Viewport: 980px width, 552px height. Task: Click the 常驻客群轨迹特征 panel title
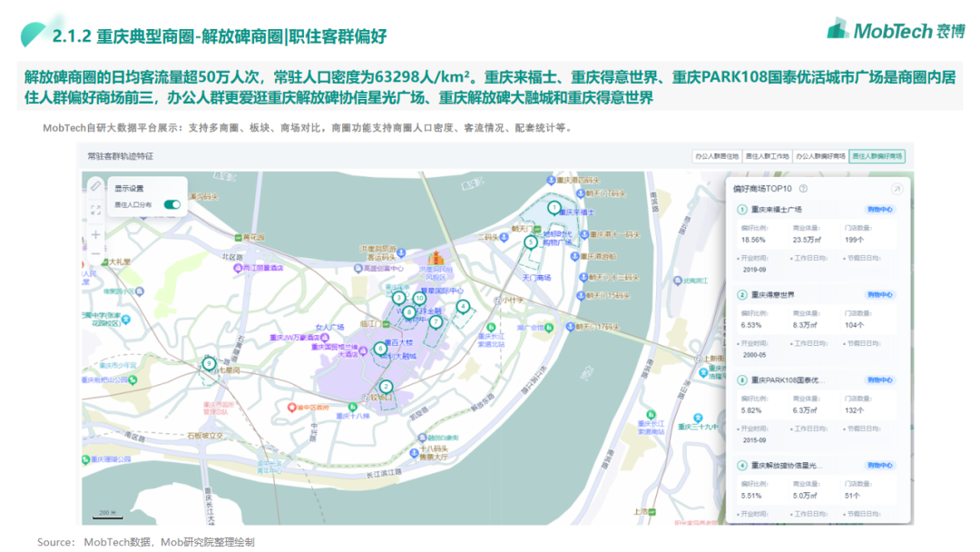[120, 156]
